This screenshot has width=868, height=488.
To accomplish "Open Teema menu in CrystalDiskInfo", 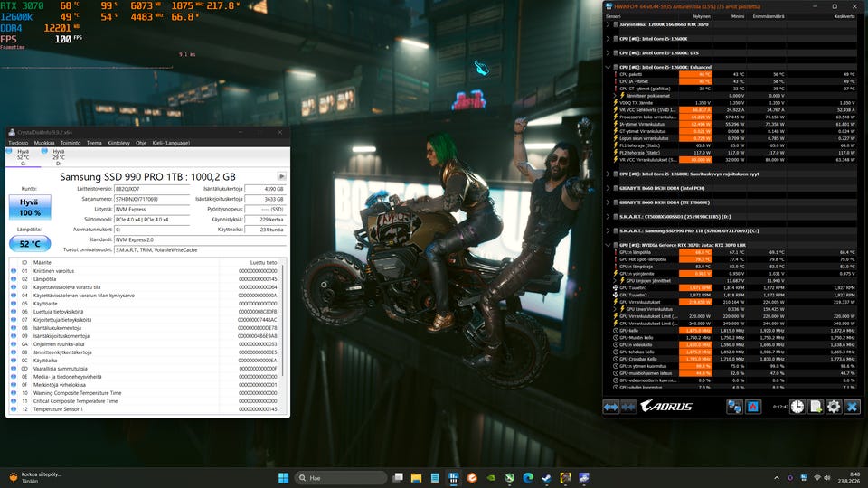I will coord(94,143).
